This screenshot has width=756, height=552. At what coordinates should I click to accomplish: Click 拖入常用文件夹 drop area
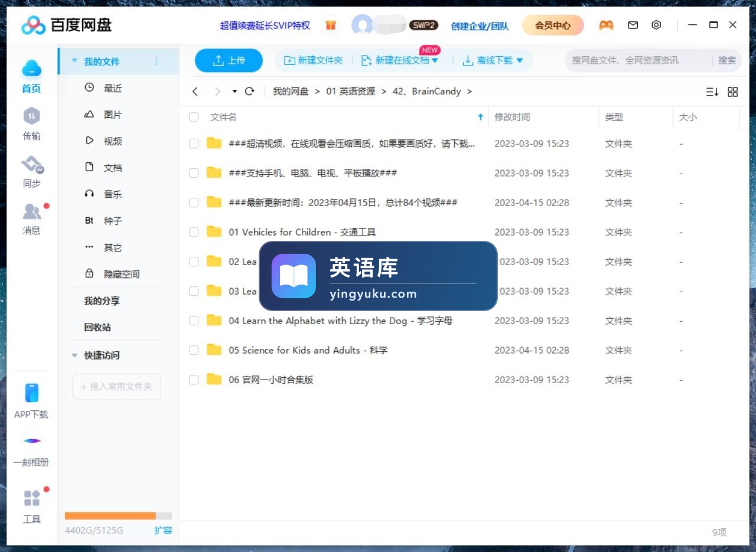(x=116, y=387)
